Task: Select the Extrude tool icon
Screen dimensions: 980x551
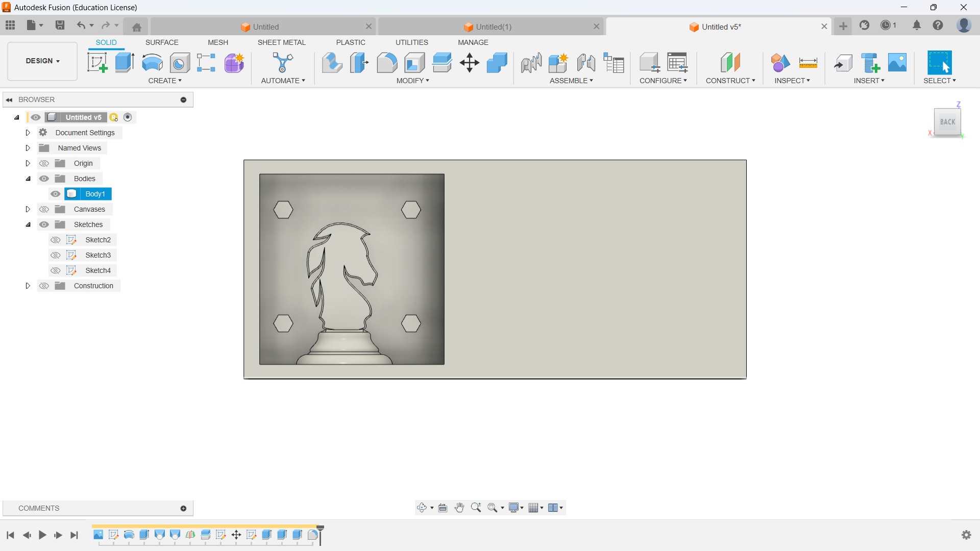Action: tap(125, 63)
